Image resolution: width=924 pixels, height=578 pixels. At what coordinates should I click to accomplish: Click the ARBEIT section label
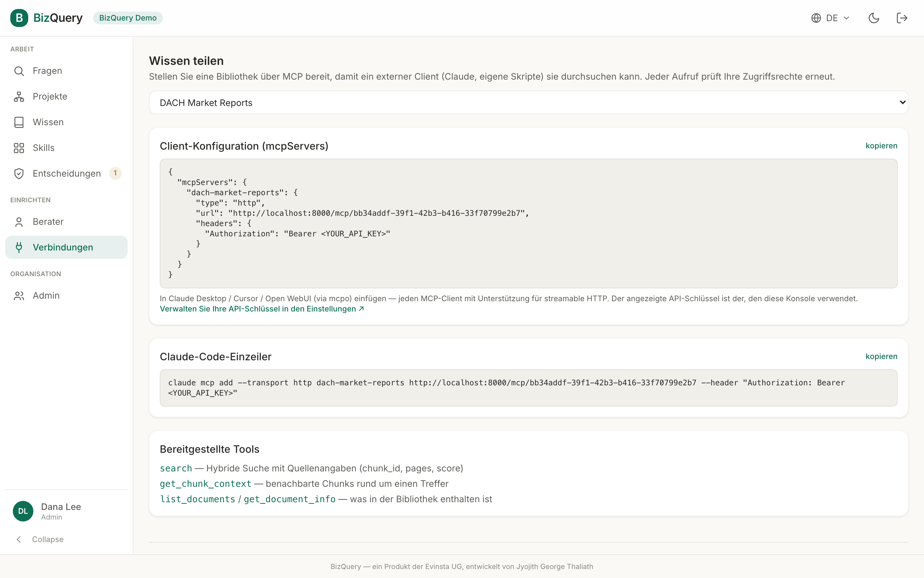click(22, 49)
